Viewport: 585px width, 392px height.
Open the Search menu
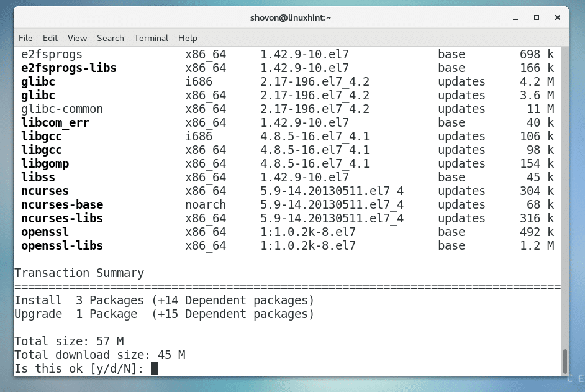click(x=111, y=38)
